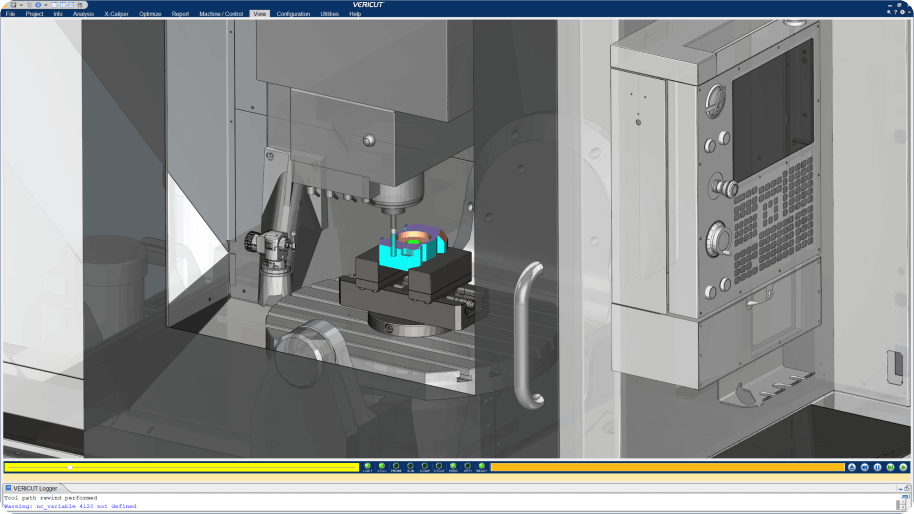Expand the Optimize menu

[x=150, y=14]
